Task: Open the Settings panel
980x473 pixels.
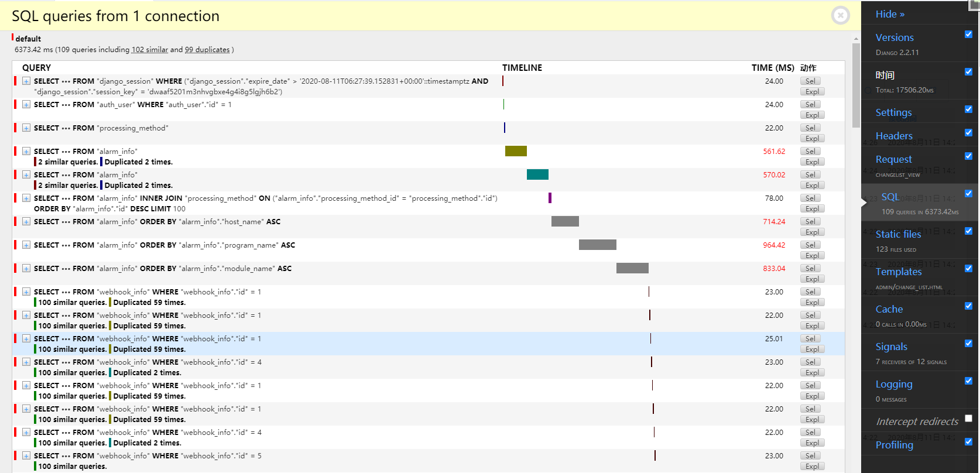Action: point(893,112)
